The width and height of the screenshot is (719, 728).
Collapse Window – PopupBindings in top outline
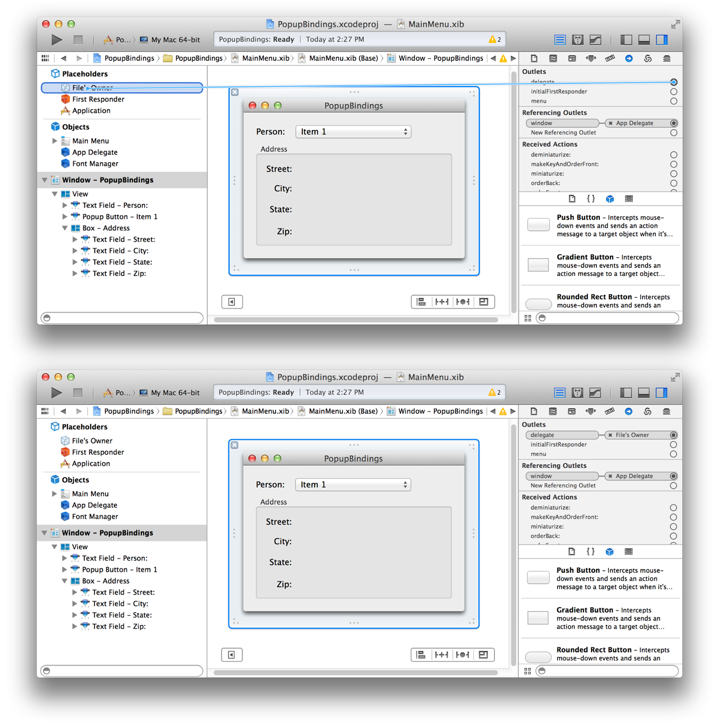pos(45,180)
